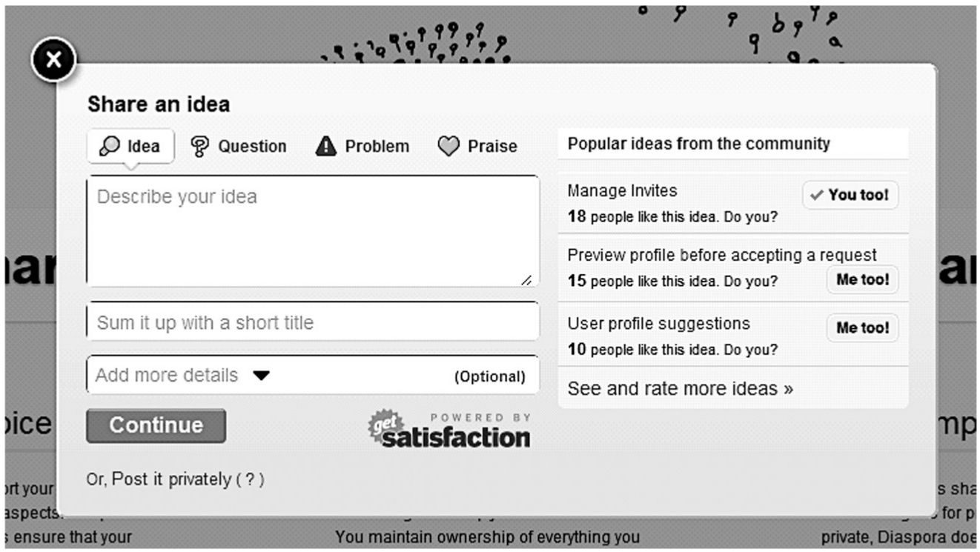Image resolution: width=980 pixels, height=552 pixels.
Task: Click the Get Satisfaction logo
Action: [x=450, y=430]
